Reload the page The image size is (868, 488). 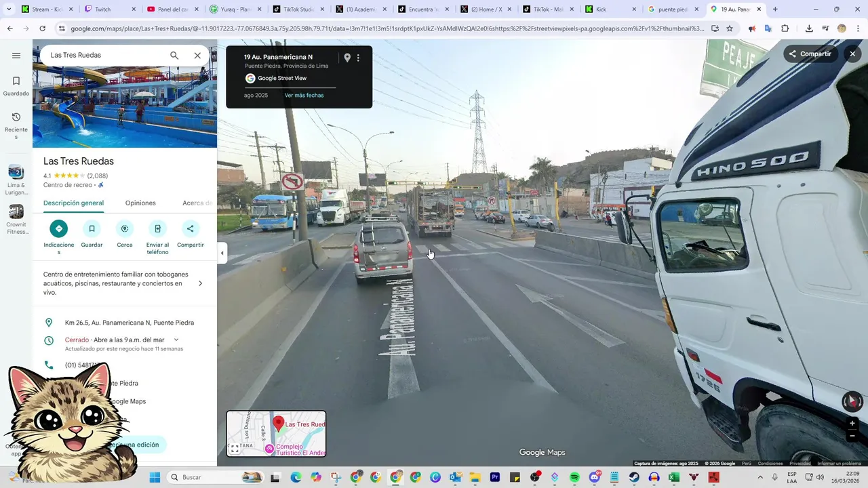[42, 28]
